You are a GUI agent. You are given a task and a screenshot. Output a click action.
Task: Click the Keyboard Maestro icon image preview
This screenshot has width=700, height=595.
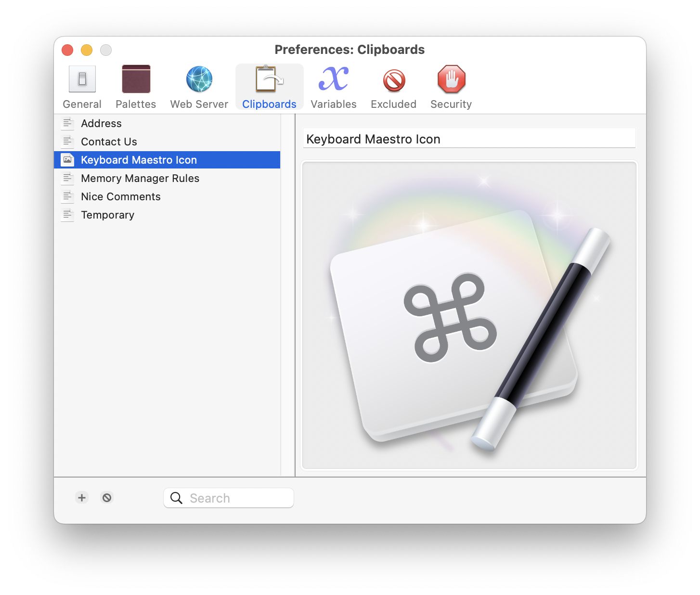coord(469,315)
